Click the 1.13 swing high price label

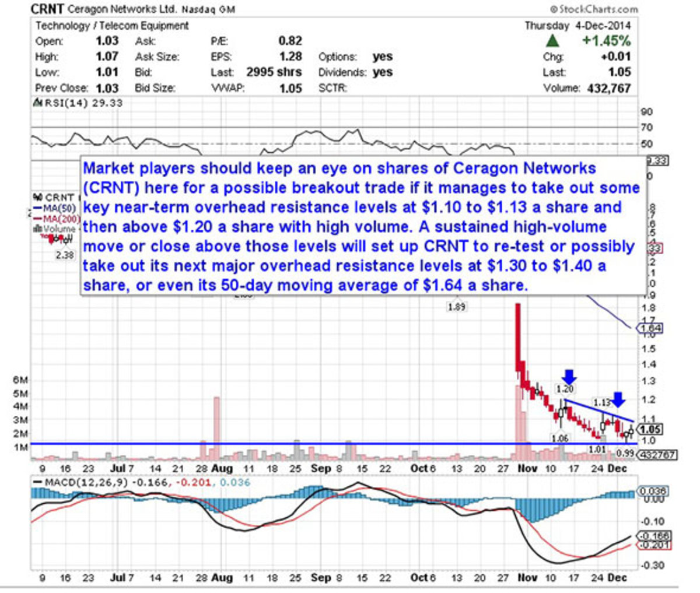click(601, 402)
